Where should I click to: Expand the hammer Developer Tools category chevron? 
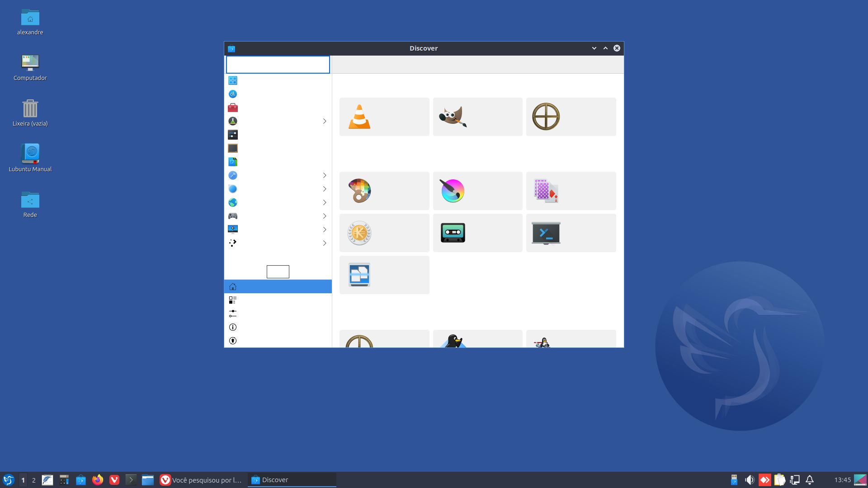(324, 175)
